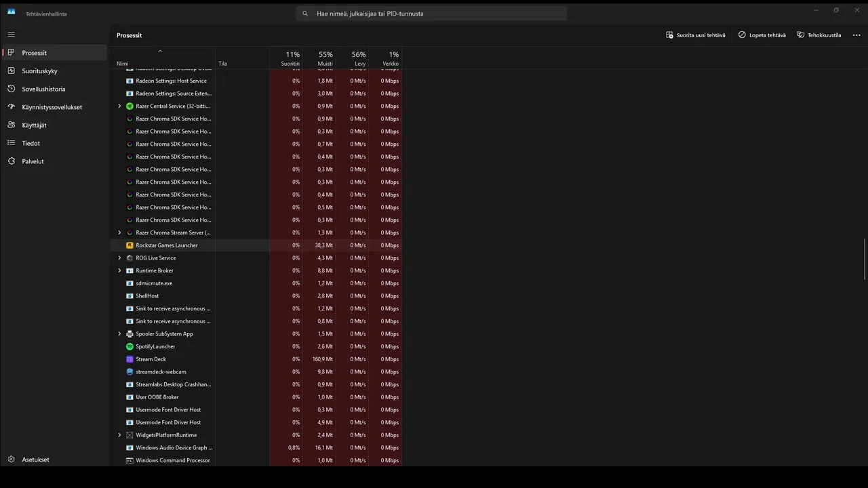
Task: Click search magnifier icon
Action: click(x=305, y=14)
